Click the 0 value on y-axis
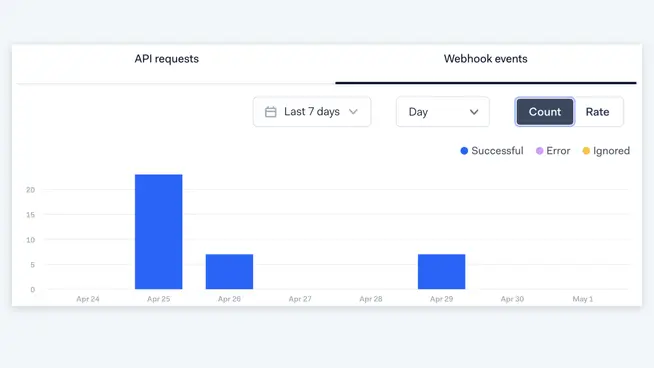 tap(33, 290)
